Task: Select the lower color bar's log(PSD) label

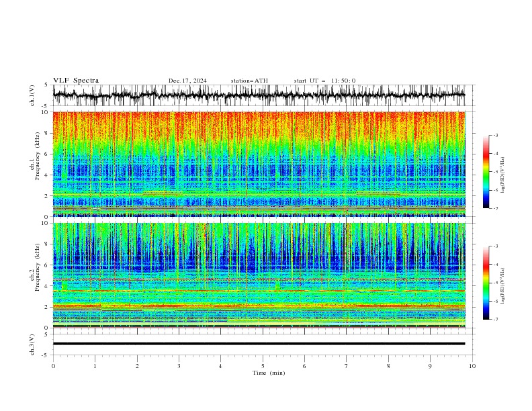Action: tap(503, 286)
